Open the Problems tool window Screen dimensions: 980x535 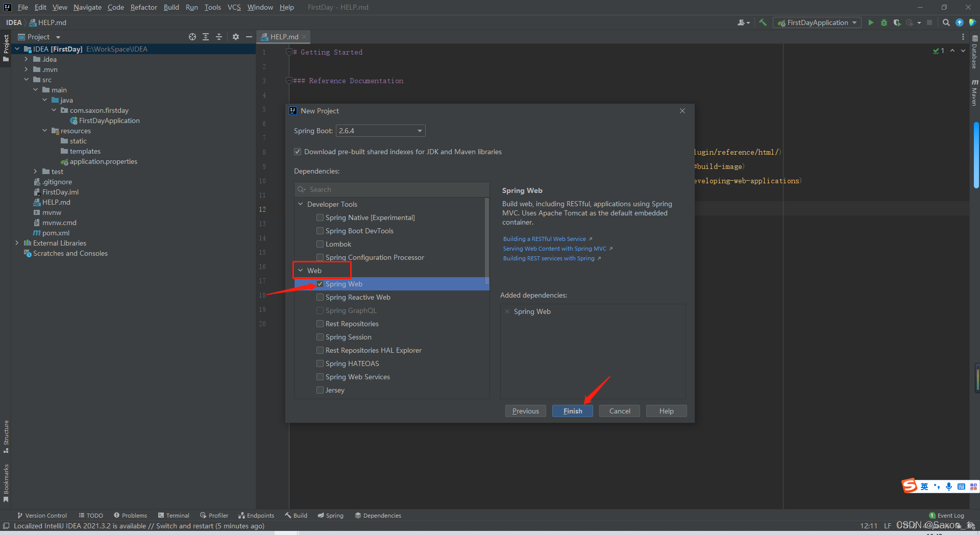point(131,516)
